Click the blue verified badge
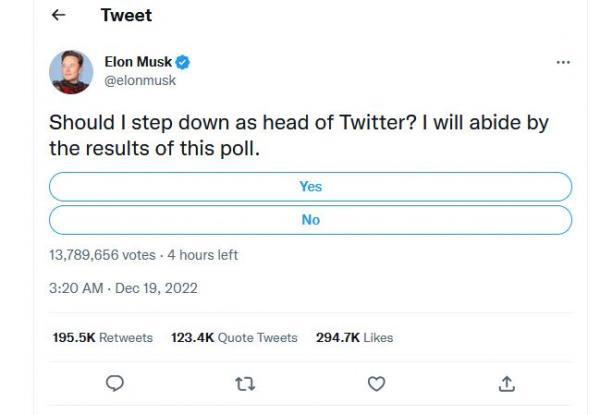Viewport: 600px width, 415px height. 183,62
